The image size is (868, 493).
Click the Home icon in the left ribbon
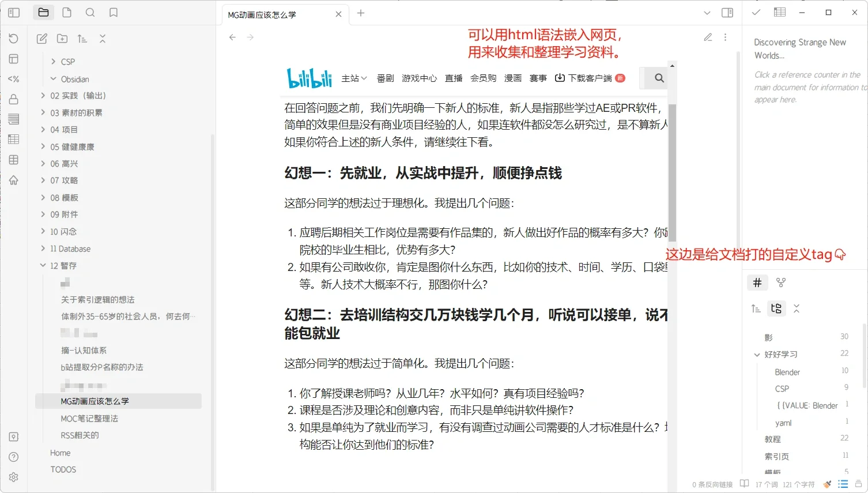[x=13, y=180]
